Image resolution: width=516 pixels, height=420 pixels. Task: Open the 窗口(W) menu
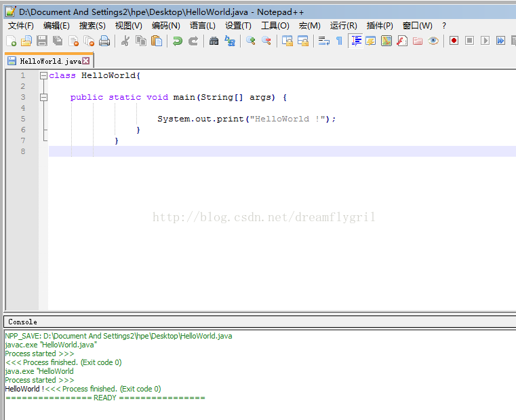(418, 26)
